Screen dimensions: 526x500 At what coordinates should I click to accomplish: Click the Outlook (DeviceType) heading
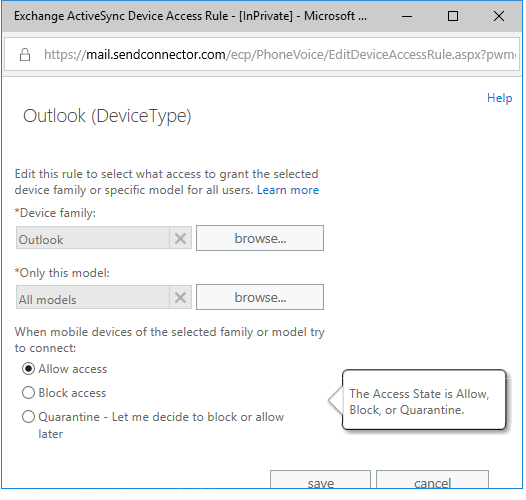coord(107,116)
